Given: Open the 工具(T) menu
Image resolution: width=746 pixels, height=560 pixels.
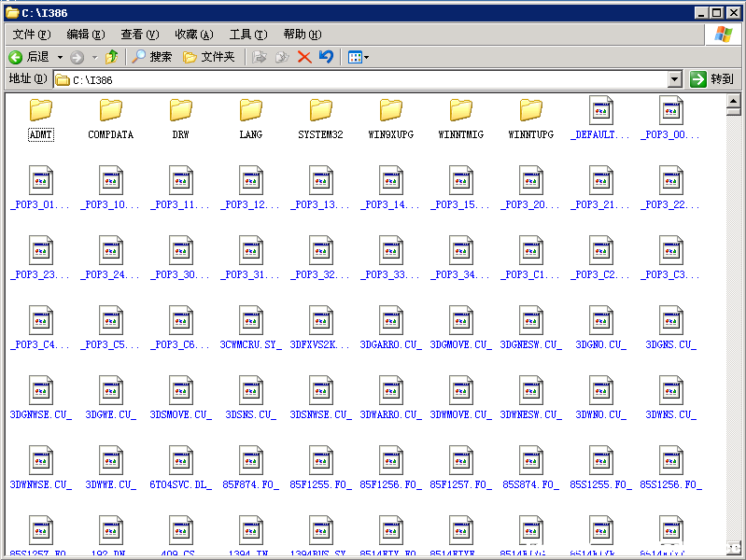Looking at the screenshot, I should [x=247, y=35].
